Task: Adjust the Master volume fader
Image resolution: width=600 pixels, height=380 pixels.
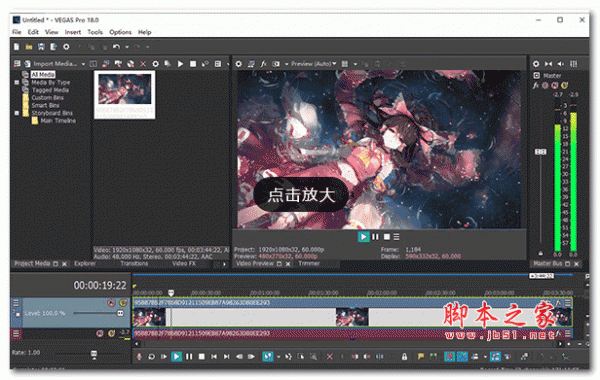Action: point(540,152)
